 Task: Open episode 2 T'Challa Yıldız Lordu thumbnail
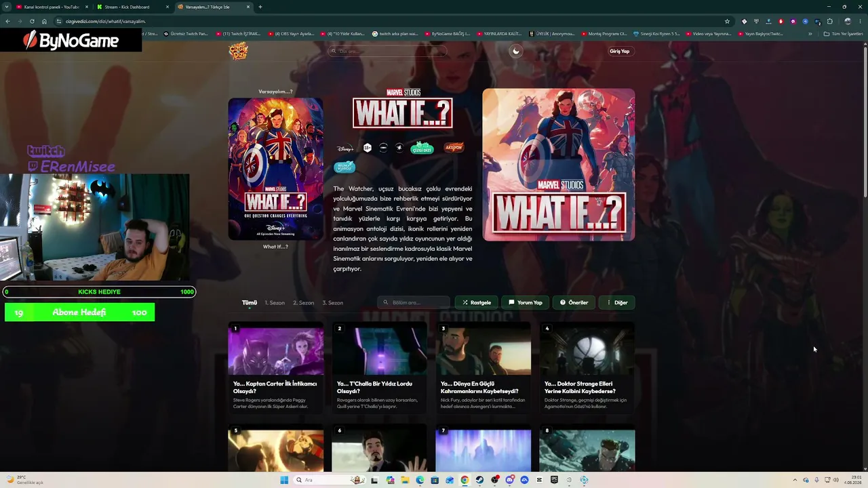[380, 349]
